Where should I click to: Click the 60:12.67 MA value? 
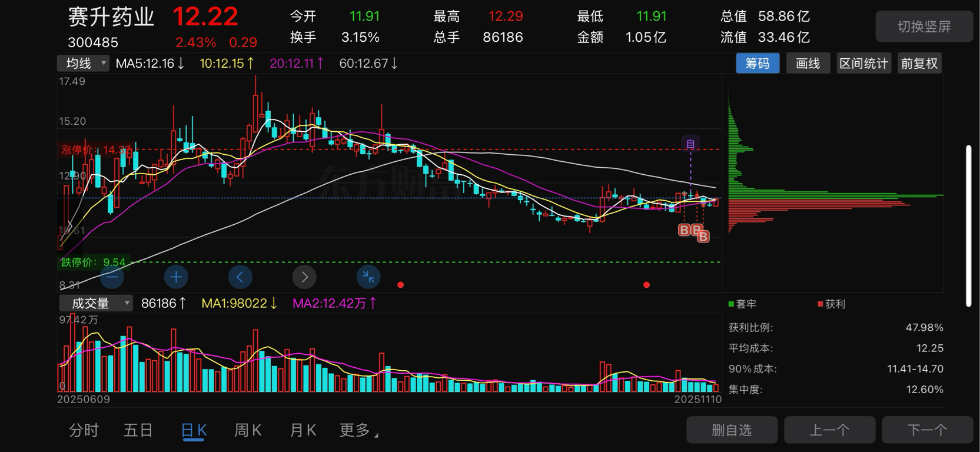coord(368,63)
